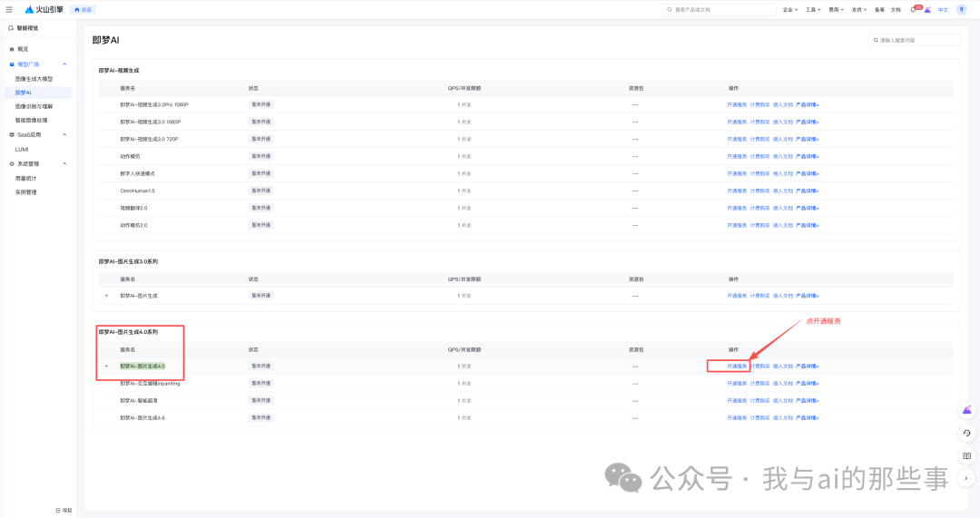Image resolution: width=980 pixels, height=518 pixels.
Task: Open the 文档 header link
Action: click(896, 9)
